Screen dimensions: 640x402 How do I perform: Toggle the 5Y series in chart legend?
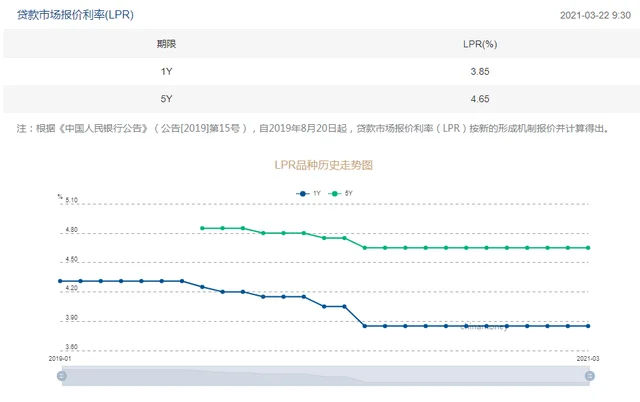coord(340,193)
